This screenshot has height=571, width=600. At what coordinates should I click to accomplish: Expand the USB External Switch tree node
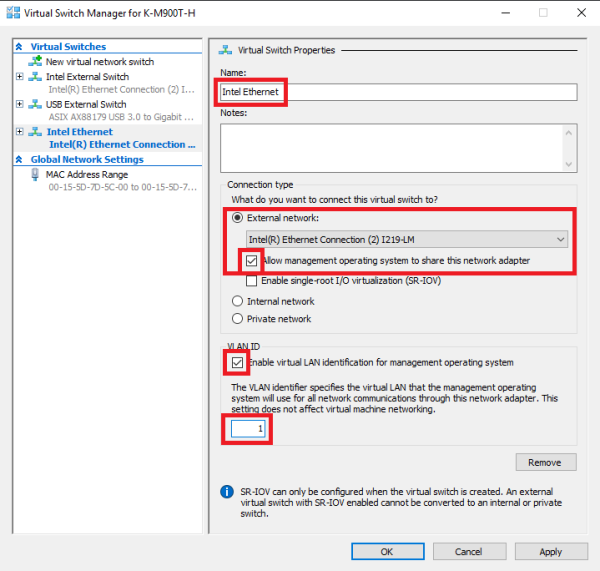[x=20, y=104]
